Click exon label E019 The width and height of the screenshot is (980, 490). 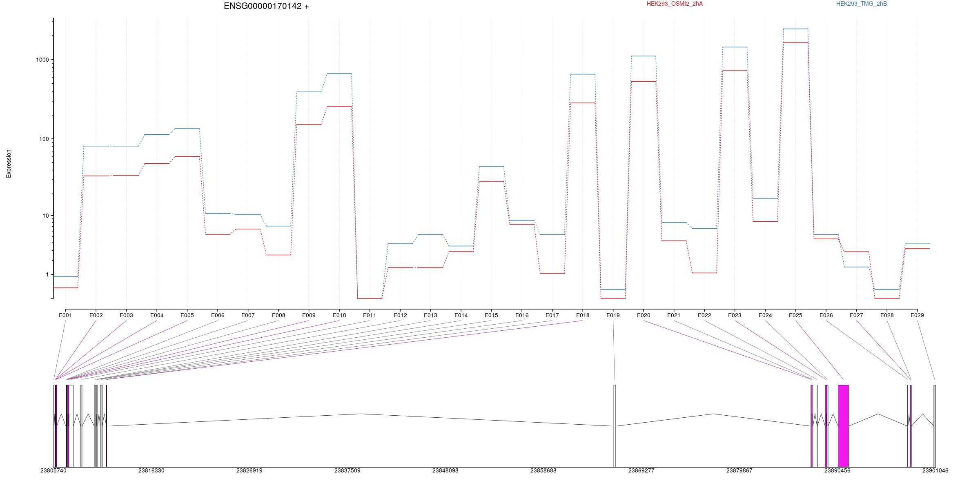click(x=613, y=315)
